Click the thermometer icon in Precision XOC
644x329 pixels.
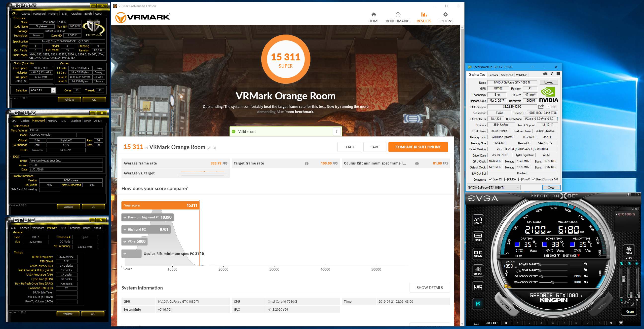click(600, 273)
